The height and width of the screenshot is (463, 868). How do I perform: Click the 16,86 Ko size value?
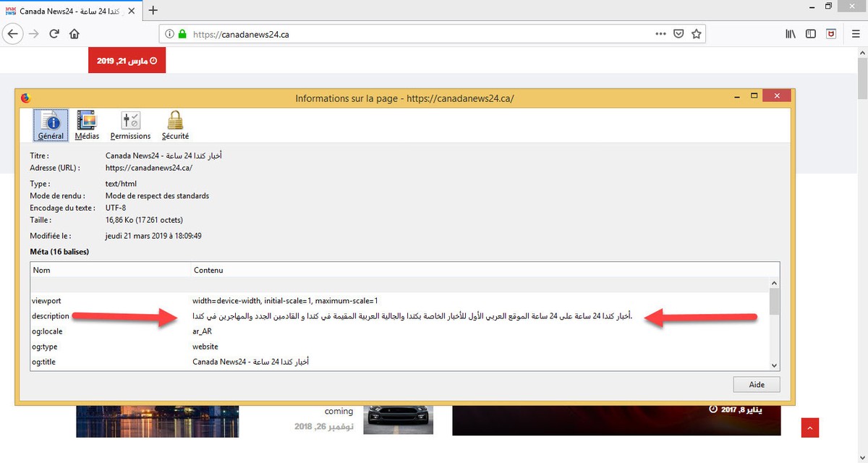click(x=144, y=220)
